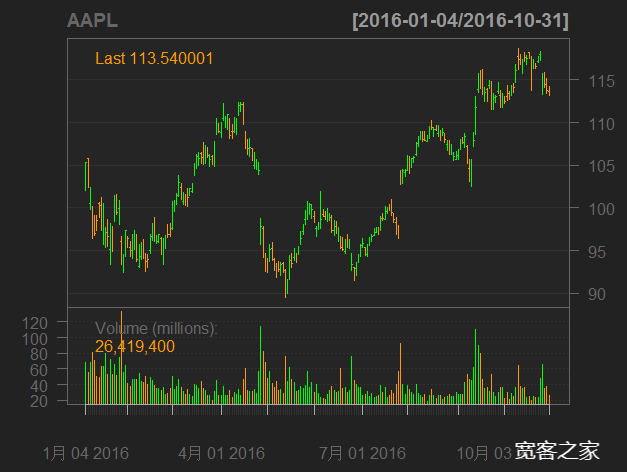Click the 110 price axis label
This screenshot has width=627, height=472.
click(601, 124)
